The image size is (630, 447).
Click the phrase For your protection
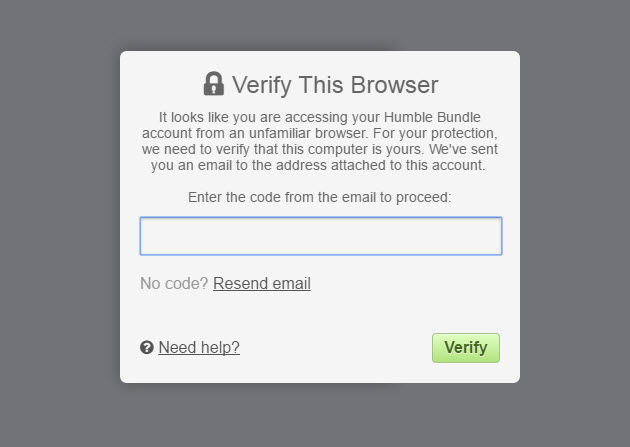point(435,133)
